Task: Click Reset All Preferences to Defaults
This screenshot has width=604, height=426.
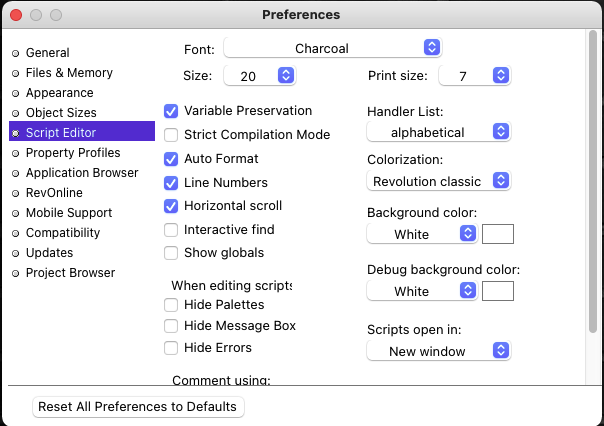Action: click(x=138, y=407)
